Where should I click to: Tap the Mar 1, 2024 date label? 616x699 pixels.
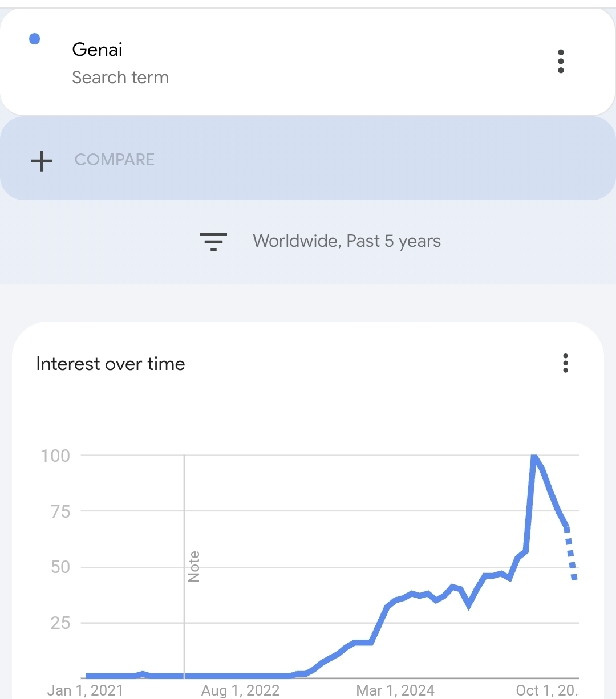pos(395,690)
